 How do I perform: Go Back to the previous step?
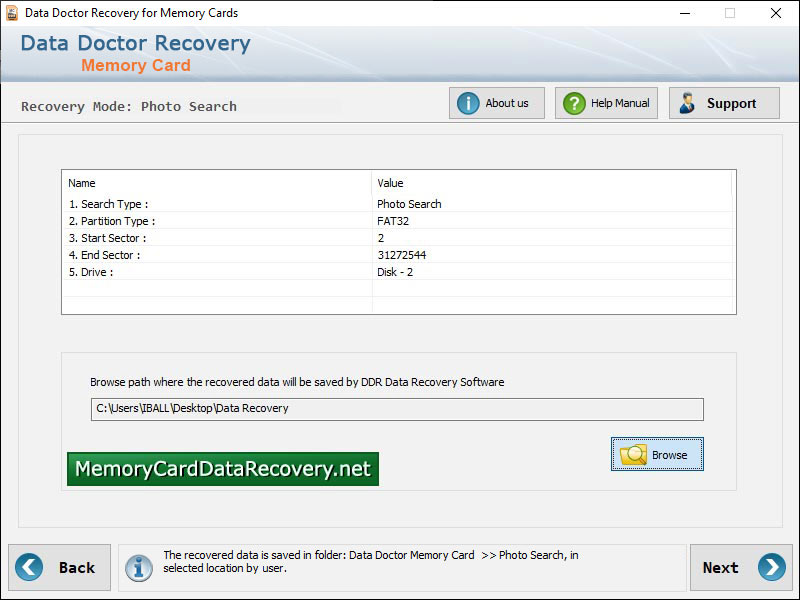click(x=59, y=567)
